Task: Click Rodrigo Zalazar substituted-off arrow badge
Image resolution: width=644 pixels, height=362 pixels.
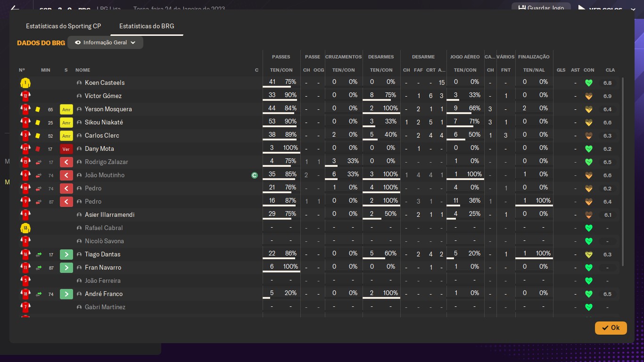Action: pyautogui.click(x=66, y=162)
